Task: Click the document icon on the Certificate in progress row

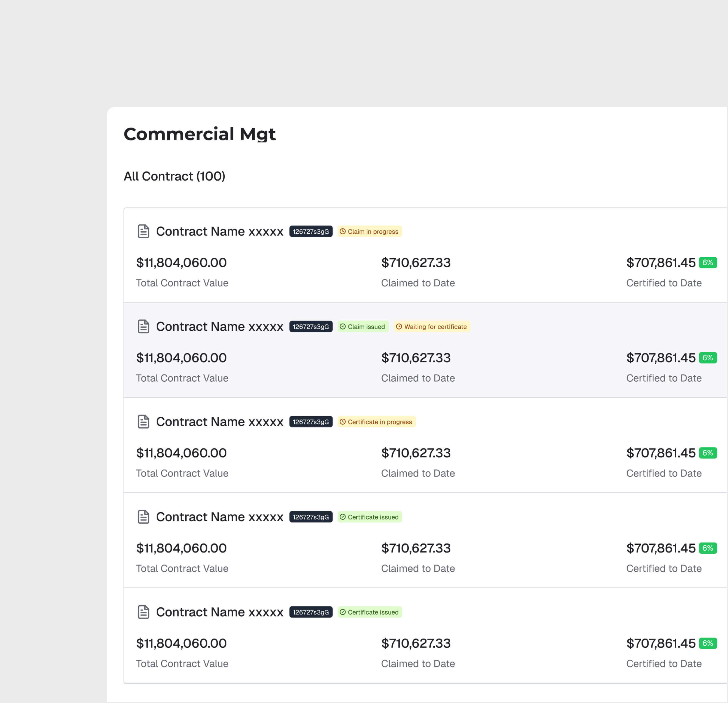Action: click(x=143, y=422)
